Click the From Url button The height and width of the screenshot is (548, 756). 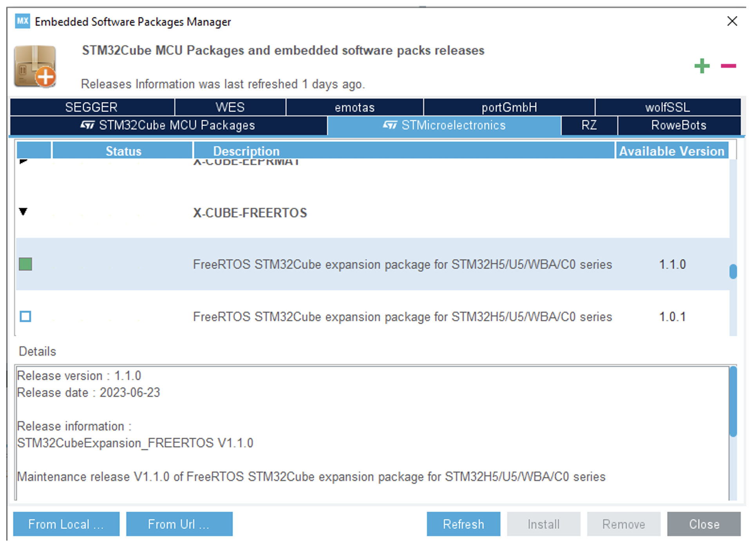pos(179,524)
